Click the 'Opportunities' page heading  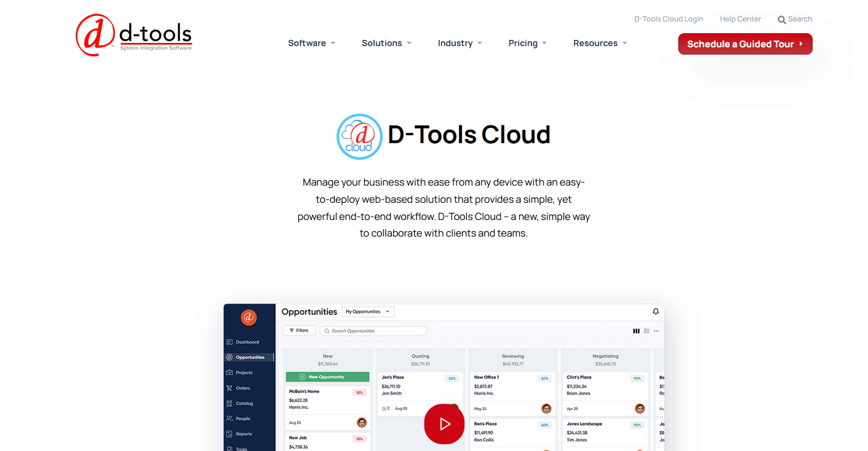pyautogui.click(x=309, y=312)
